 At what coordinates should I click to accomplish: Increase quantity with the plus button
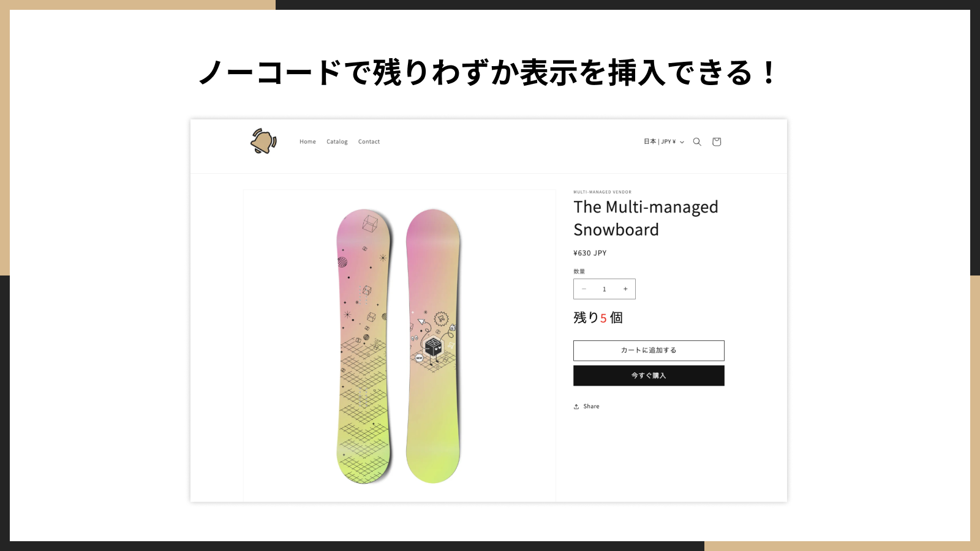pos(625,289)
